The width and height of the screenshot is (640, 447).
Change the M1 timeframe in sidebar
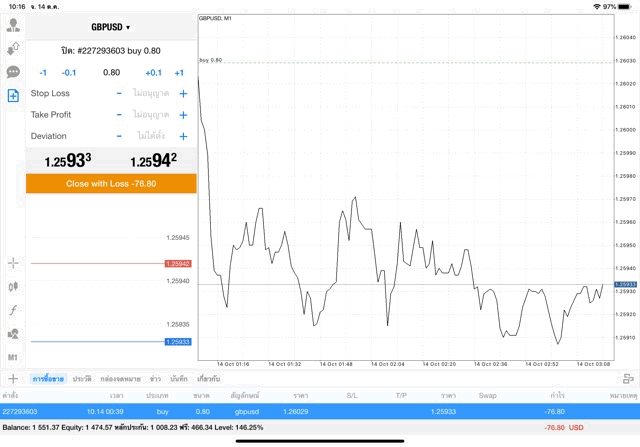[x=13, y=358]
